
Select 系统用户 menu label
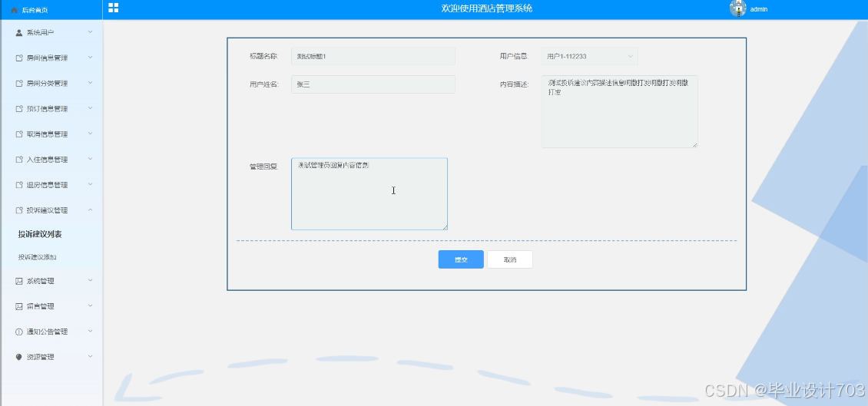(x=41, y=33)
